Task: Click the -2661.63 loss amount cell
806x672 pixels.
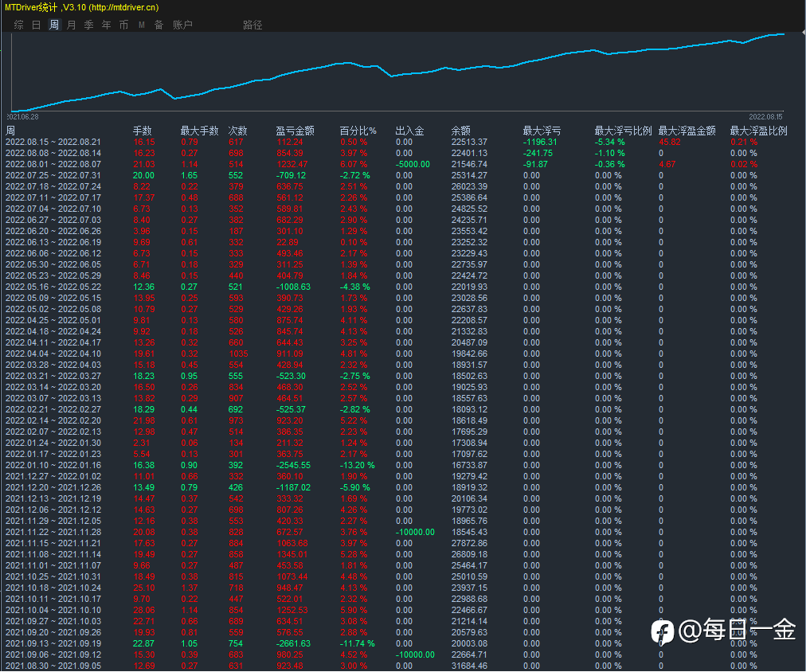Action: tap(293, 644)
